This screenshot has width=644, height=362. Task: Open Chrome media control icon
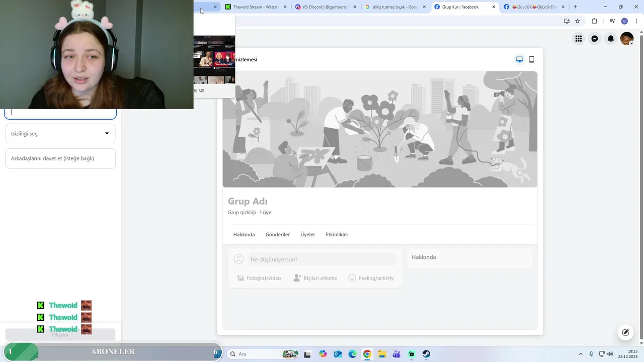click(612, 21)
